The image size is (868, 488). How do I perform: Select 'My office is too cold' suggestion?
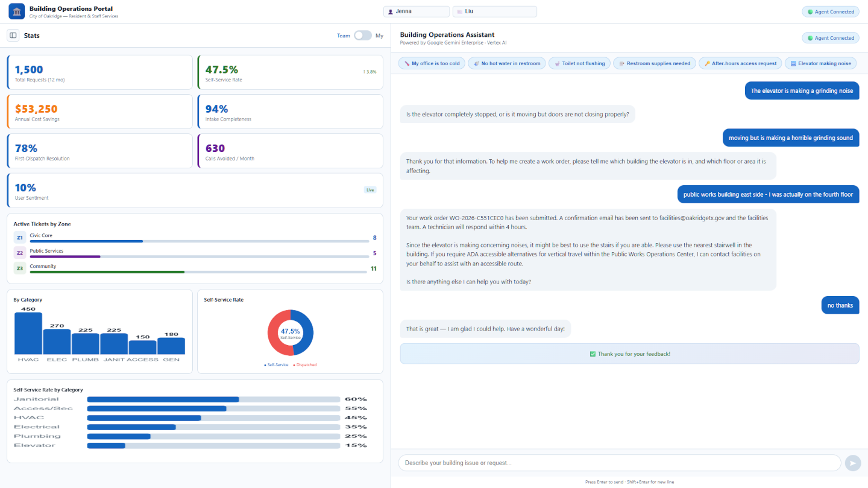coord(432,63)
